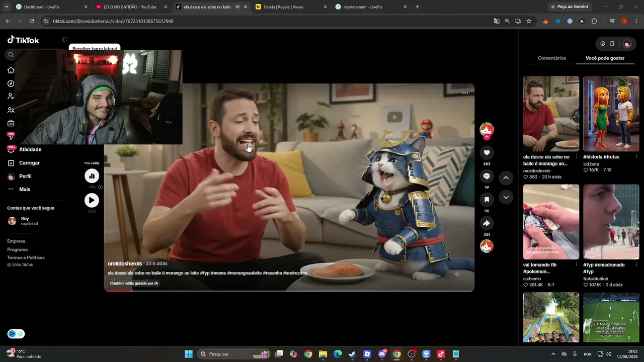The height and width of the screenshot is (362, 644).
Task: Open the Google Translate icon in address bar
Action: coord(497,21)
